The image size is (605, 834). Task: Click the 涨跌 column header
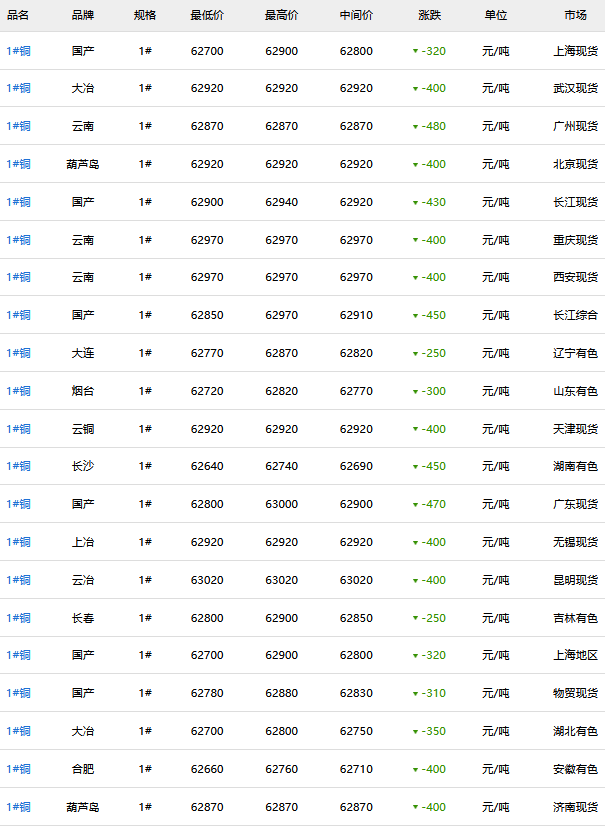pos(430,15)
